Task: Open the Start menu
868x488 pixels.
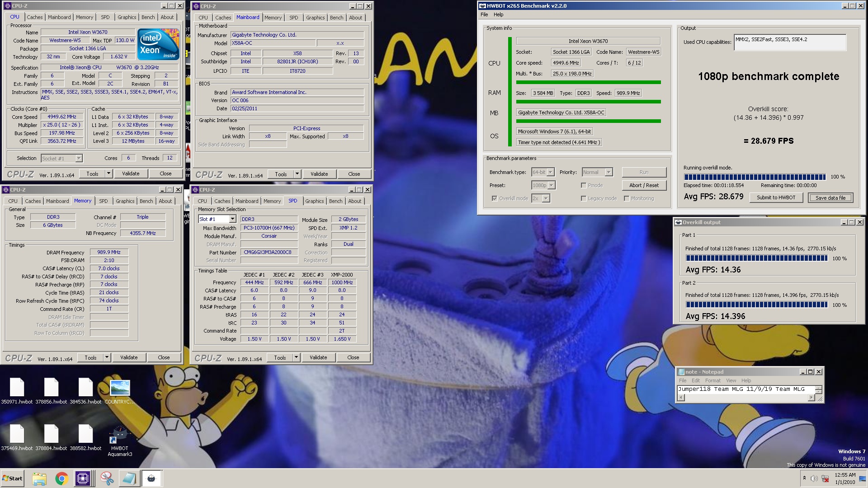Action: (12, 479)
